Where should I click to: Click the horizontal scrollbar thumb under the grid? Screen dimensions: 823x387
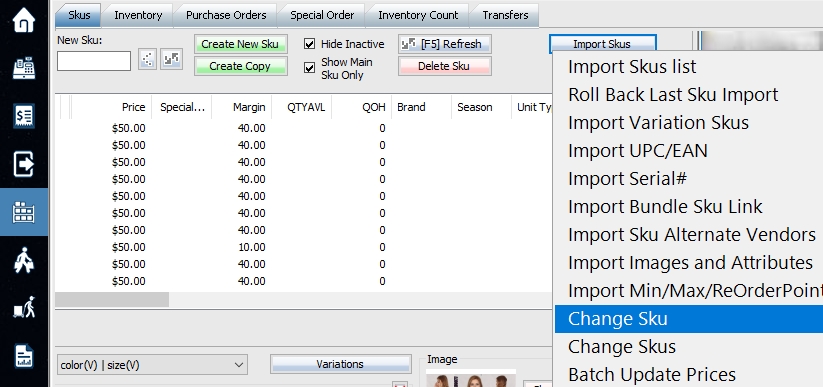tap(112, 299)
